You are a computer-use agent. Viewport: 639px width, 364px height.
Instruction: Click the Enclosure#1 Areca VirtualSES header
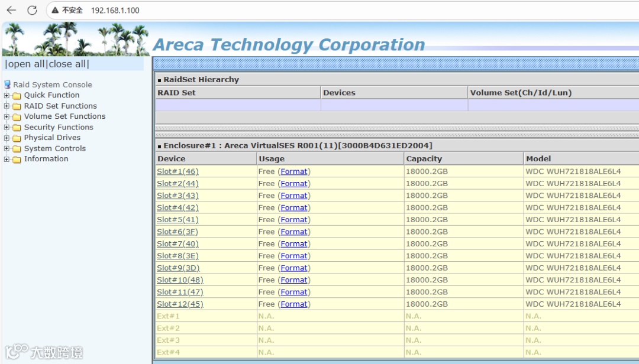click(298, 145)
